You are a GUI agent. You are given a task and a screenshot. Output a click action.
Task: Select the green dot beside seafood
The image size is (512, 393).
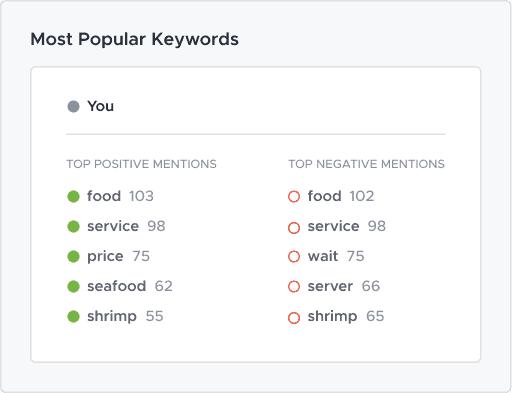[x=73, y=286]
